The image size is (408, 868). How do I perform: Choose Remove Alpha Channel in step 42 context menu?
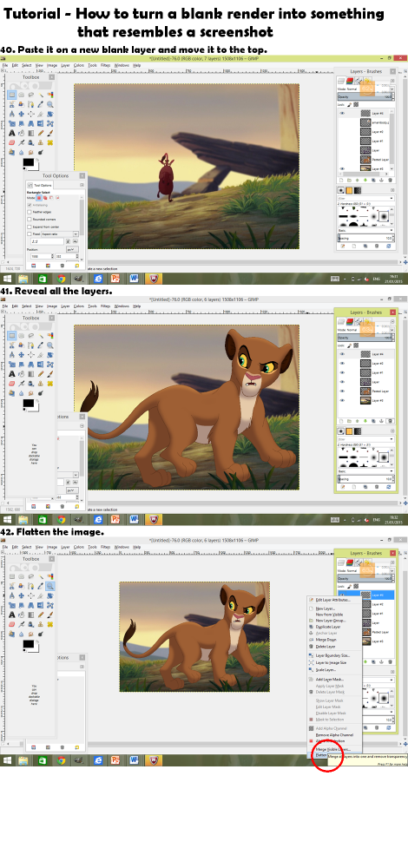(335, 734)
